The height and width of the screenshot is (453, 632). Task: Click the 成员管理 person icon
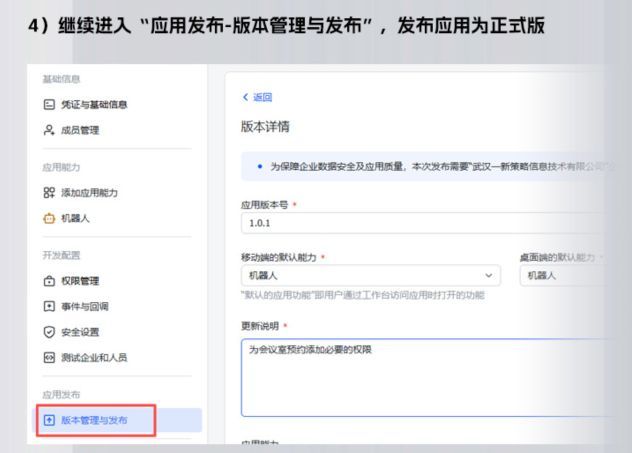tap(48, 130)
